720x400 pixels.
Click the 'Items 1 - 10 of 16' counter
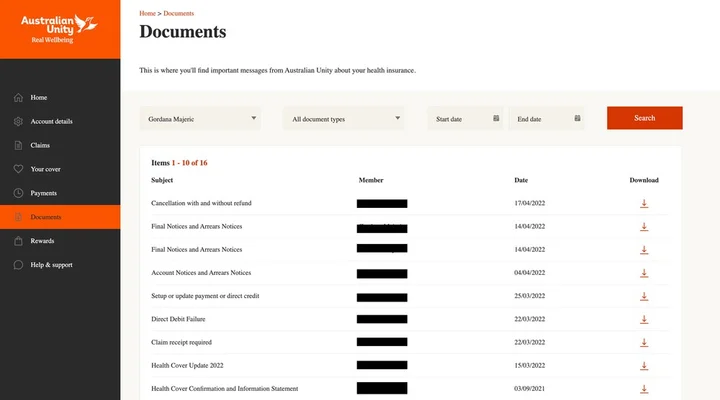tap(179, 163)
